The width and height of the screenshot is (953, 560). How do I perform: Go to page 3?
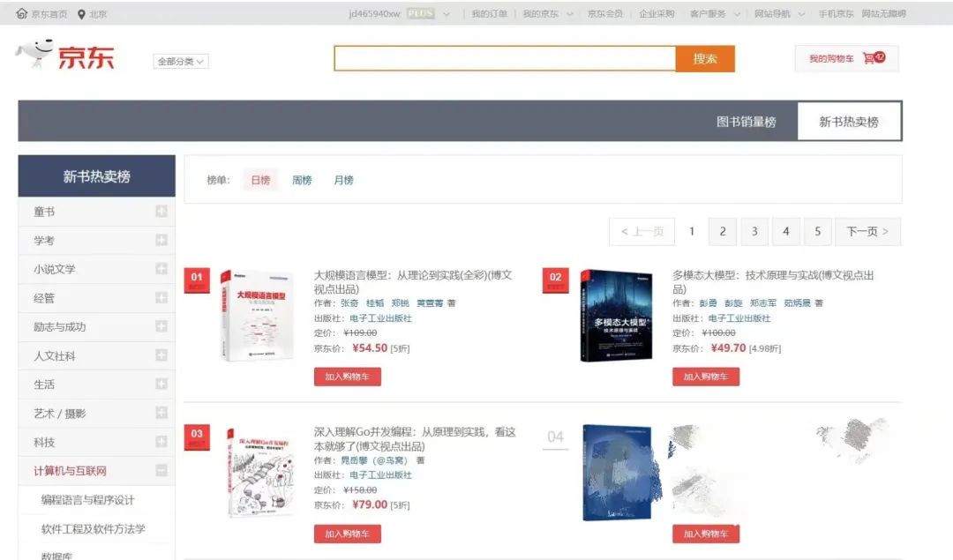coord(754,231)
